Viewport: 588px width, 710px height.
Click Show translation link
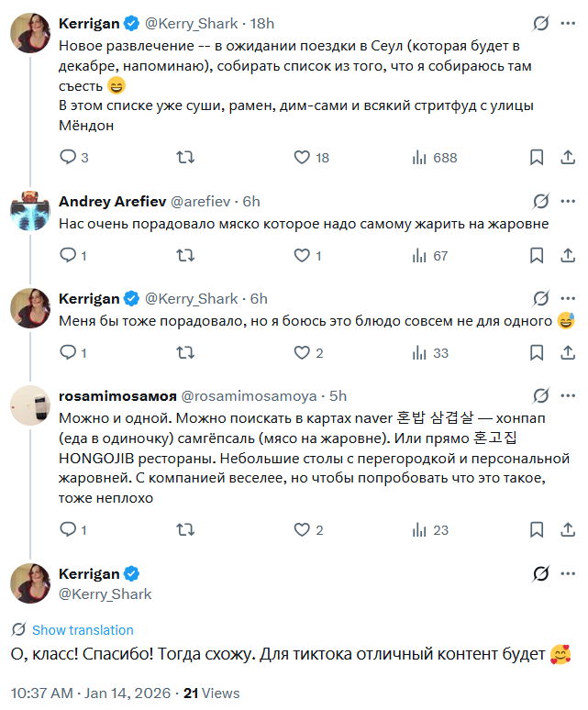click(83, 630)
